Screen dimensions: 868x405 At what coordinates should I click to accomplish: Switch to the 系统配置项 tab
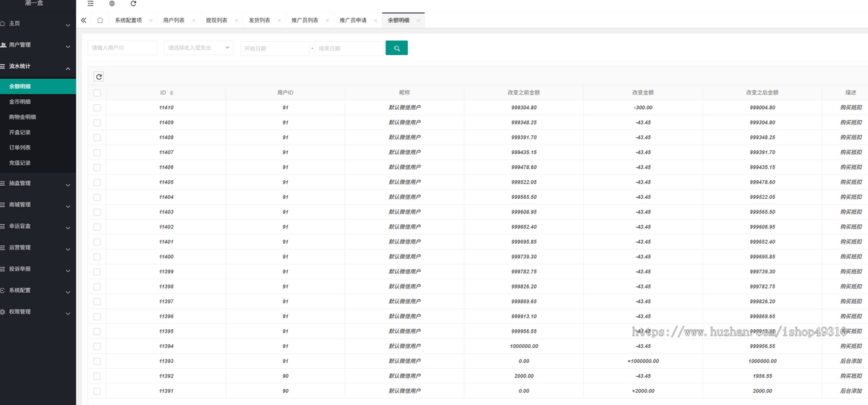pos(129,20)
